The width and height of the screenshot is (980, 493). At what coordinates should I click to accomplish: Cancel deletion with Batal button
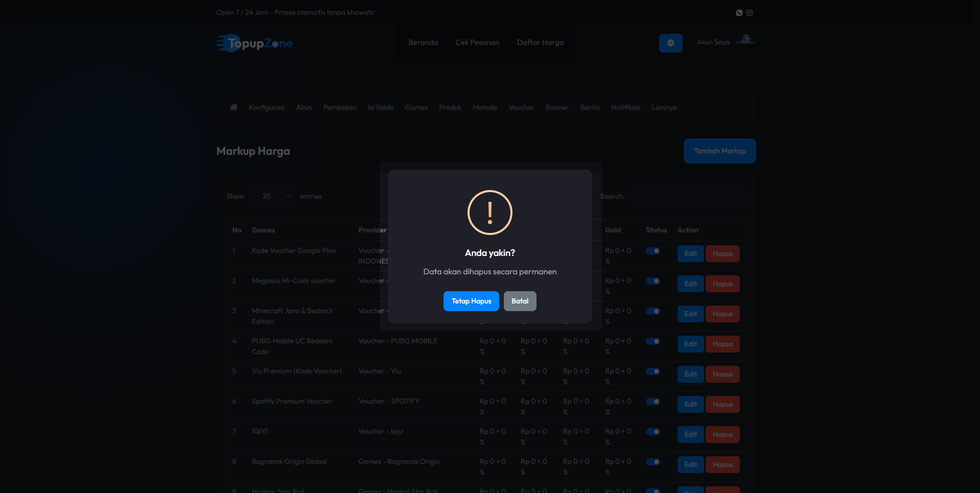(x=520, y=301)
